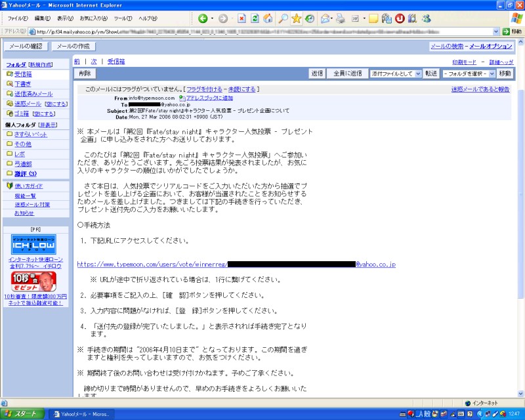The height and width of the screenshot is (420, 525).
Task: Click the Print icon
Action: pyautogui.click(x=341, y=18)
